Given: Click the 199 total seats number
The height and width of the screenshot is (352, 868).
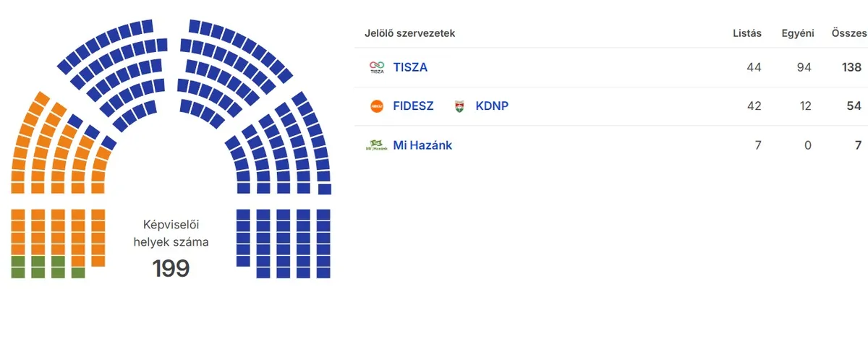Looking at the screenshot, I should [171, 269].
